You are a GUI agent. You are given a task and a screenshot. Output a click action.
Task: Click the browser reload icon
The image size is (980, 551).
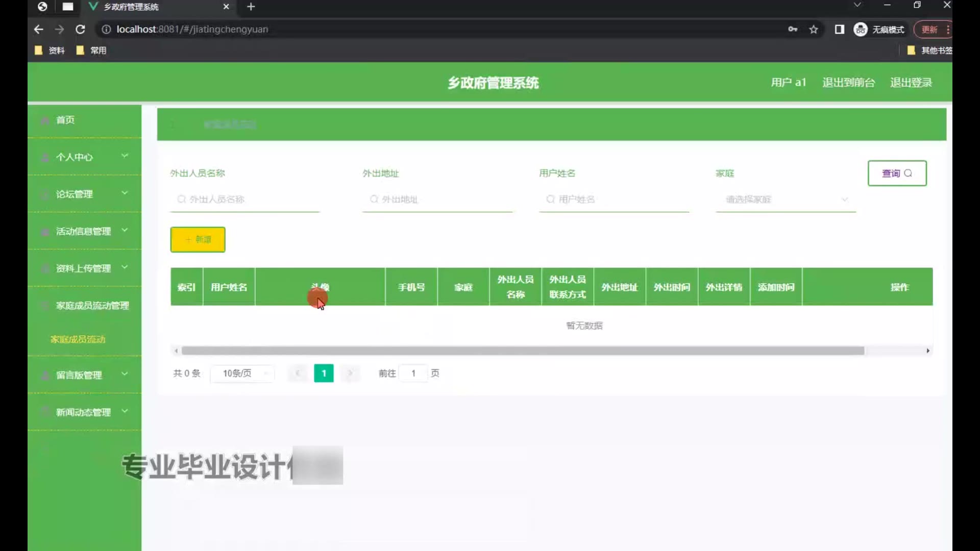[x=80, y=30]
